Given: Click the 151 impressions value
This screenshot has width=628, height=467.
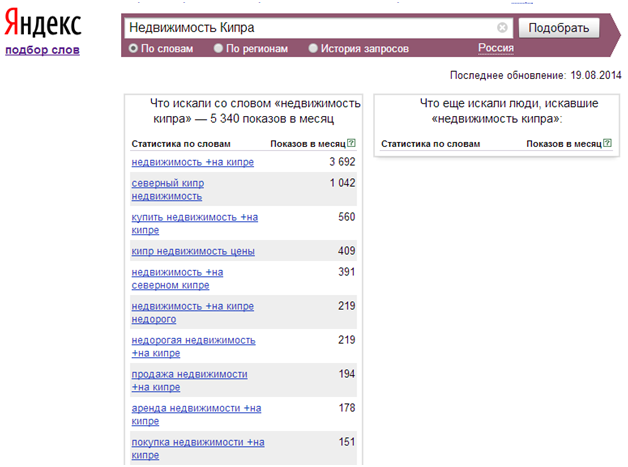Looking at the screenshot, I should [x=347, y=442].
